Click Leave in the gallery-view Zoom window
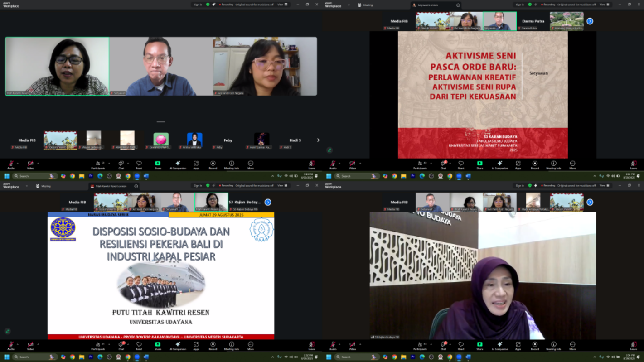 311,165
